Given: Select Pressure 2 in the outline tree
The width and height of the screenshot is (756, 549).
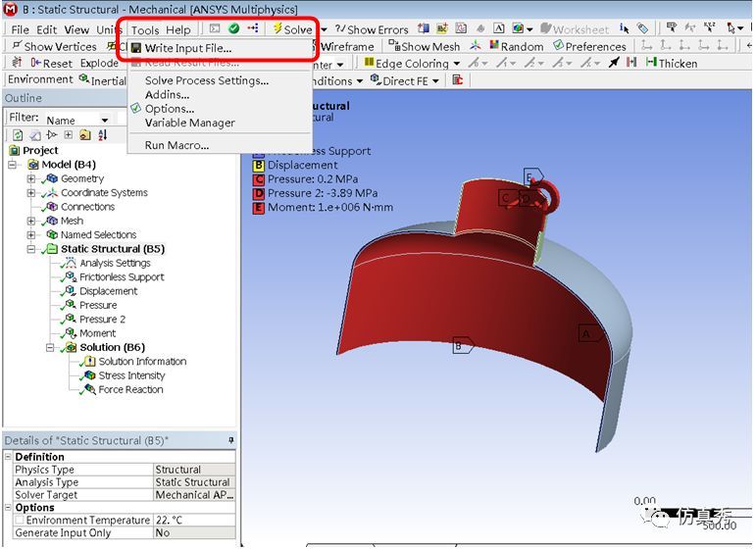Looking at the screenshot, I should pyautogui.click(x=102, y=319).
